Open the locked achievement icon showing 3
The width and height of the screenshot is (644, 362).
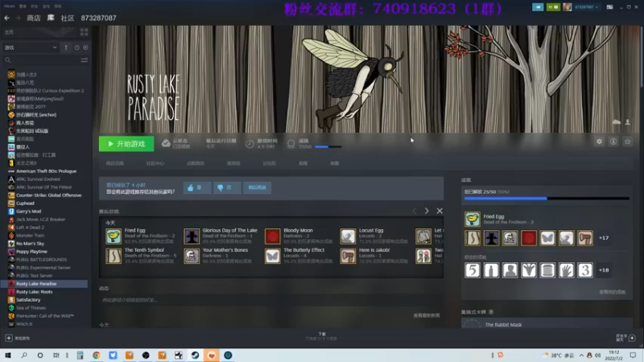pos(585,270)
